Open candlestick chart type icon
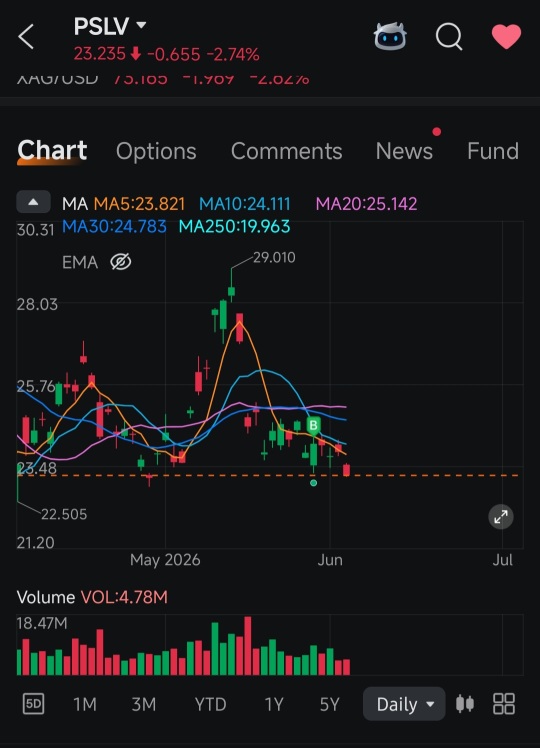 (465, 704)
